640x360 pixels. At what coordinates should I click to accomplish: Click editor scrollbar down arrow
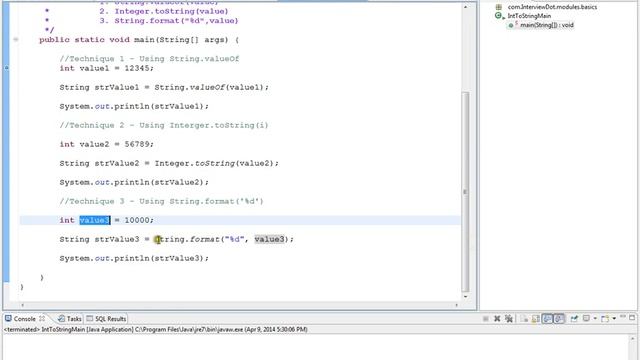click(x=465, y=297)
